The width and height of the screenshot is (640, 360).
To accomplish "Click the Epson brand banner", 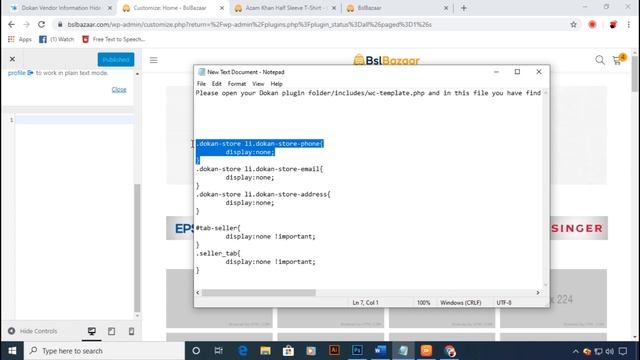I will 180,228.
